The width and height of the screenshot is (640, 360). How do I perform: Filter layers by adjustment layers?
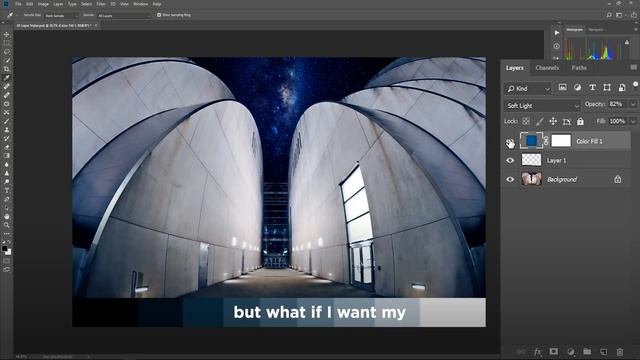point(577,87)
